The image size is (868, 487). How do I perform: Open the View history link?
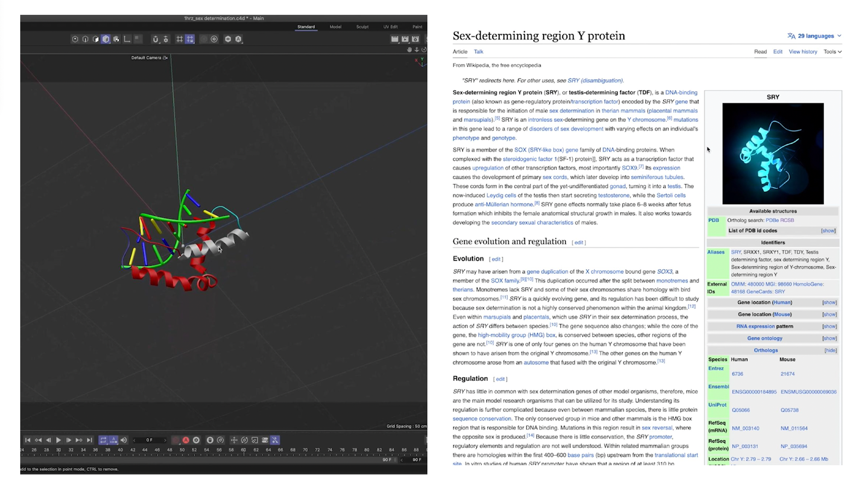(x=803, y=52)
